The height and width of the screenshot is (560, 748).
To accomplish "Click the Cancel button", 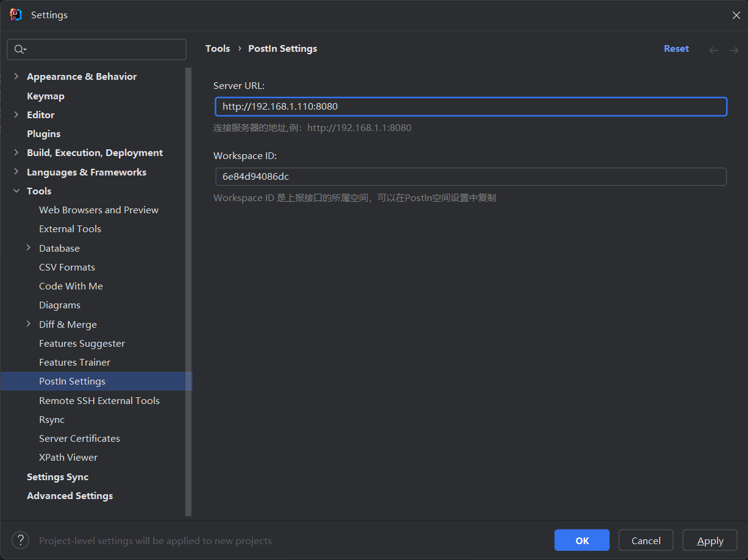I will pos(646,541).
